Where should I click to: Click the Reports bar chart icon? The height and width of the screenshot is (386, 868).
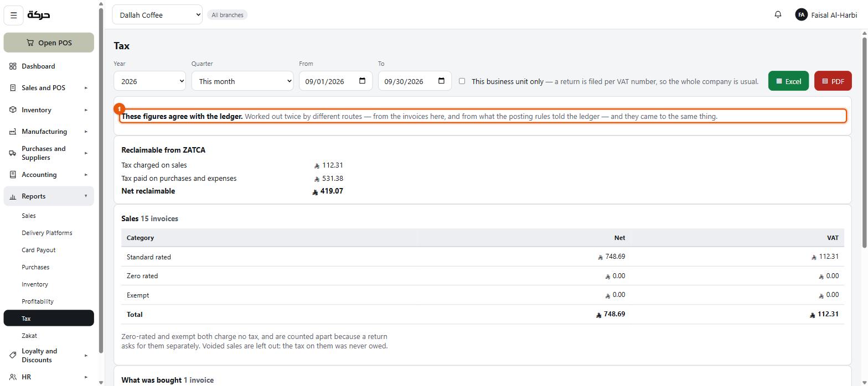[13, 196]
